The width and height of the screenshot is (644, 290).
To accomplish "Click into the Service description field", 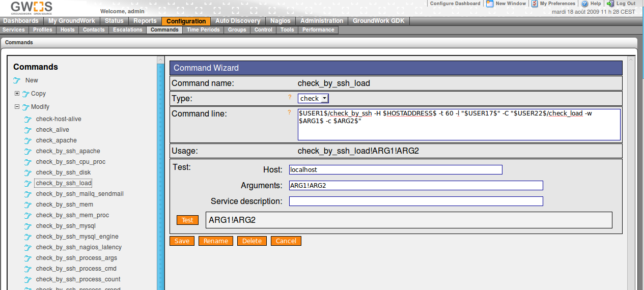I will click(x=415, y=201).
